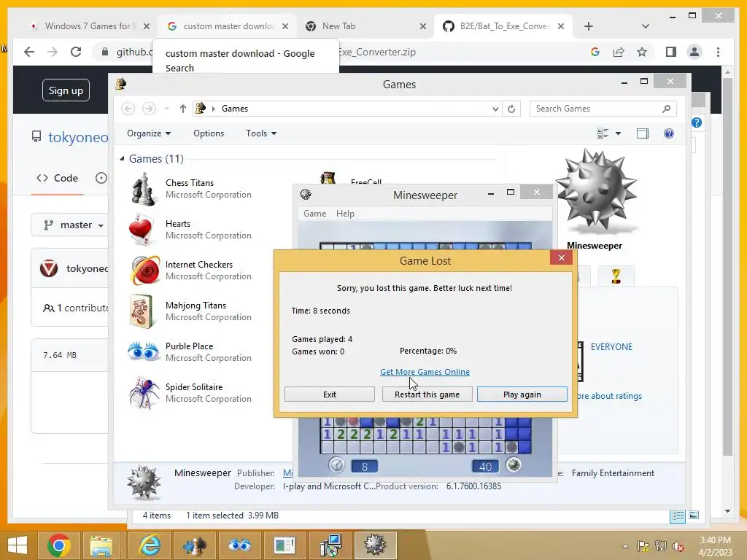Image resolution: width=747 pixels, height=560 pixels.
Task: Open the Organize dropdown in Games window
Action: 149,133
